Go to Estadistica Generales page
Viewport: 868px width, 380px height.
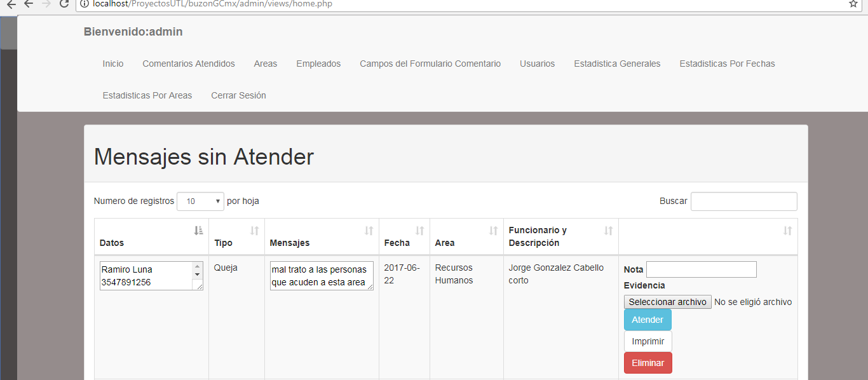click(617, 64)
